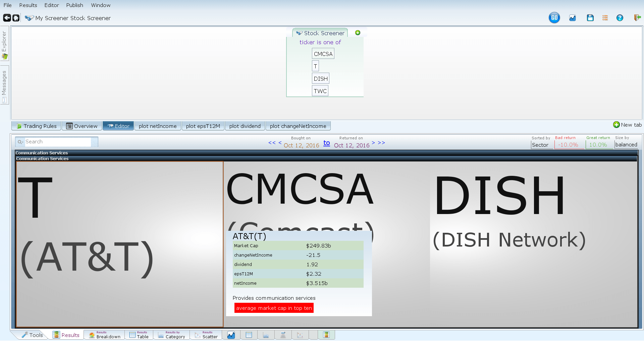Click the green plus New tab icon

[616, 125]
